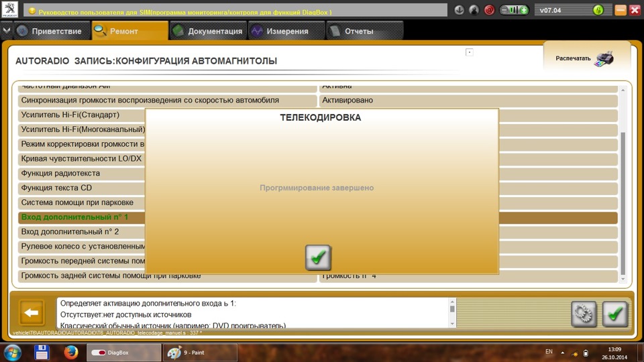Select the Режим корректировки громкости row
644x362 pixels.
pyautogui.click(x=81, y=144)
